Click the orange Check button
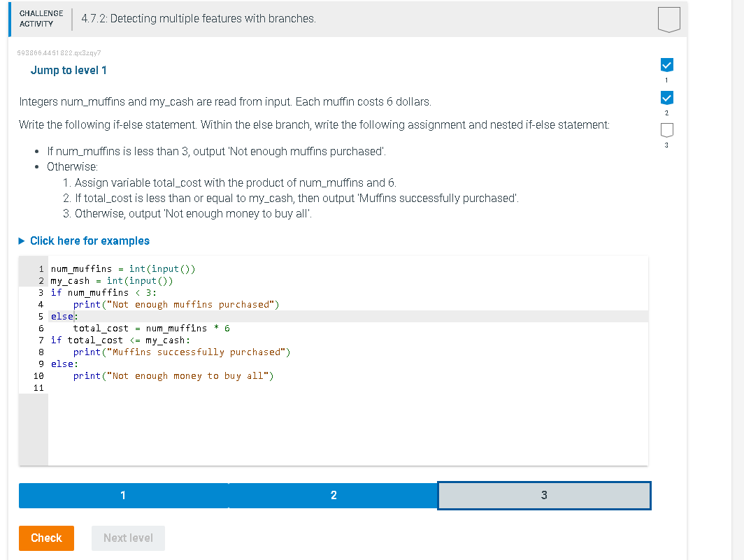The width and height of the screenshot is (744, 560). [46, 538]
